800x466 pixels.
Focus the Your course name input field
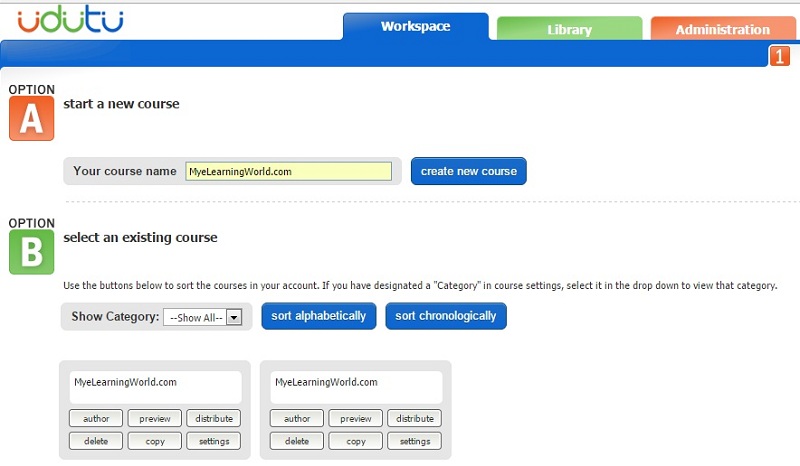click(x=288, y=171)
